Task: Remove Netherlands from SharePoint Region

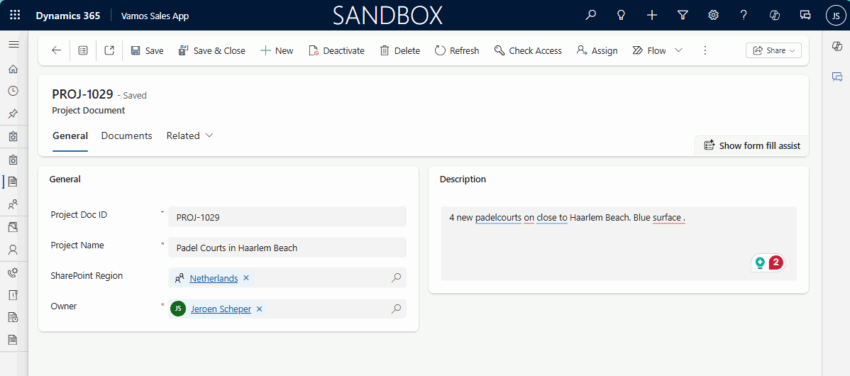Action: point(246,278)
